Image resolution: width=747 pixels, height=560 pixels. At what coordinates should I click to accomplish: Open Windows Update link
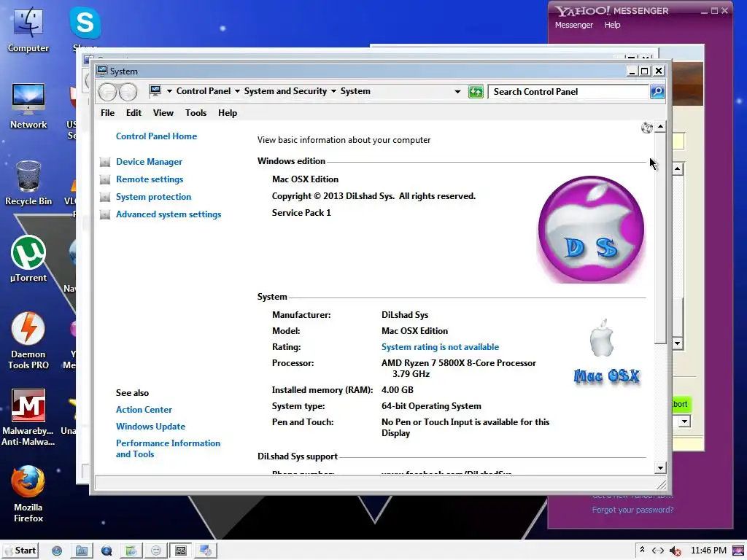pyautogui.click(x=150, y=426)
